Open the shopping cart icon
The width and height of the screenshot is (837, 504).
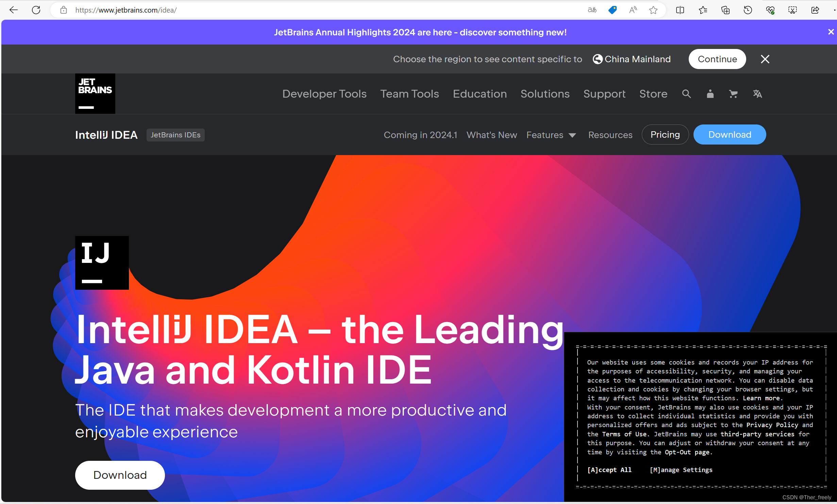[x=733, y=94]
